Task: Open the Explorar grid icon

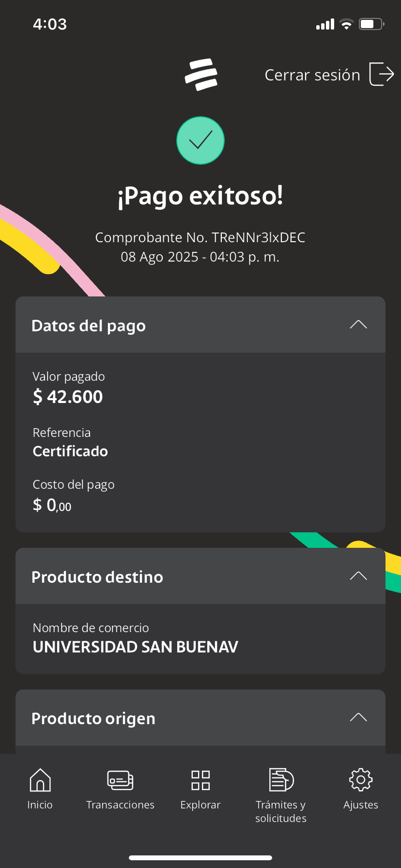Action: click(200, 780)
